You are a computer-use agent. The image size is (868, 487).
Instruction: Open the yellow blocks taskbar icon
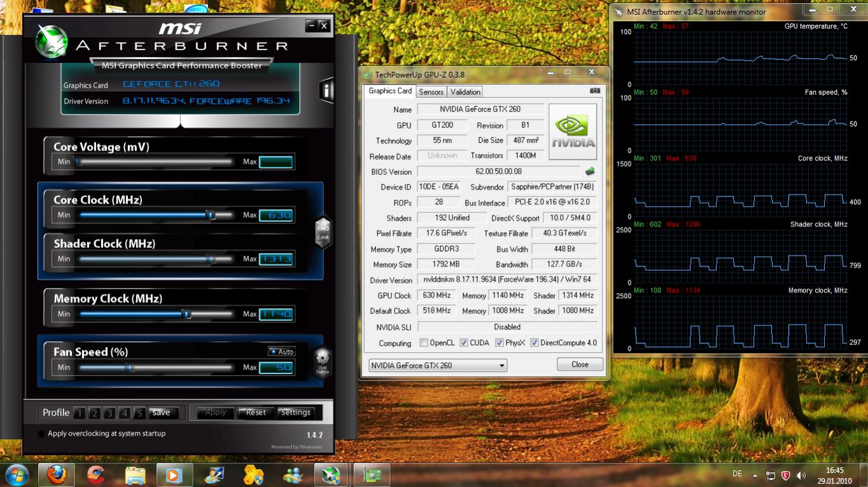point(254,475)
